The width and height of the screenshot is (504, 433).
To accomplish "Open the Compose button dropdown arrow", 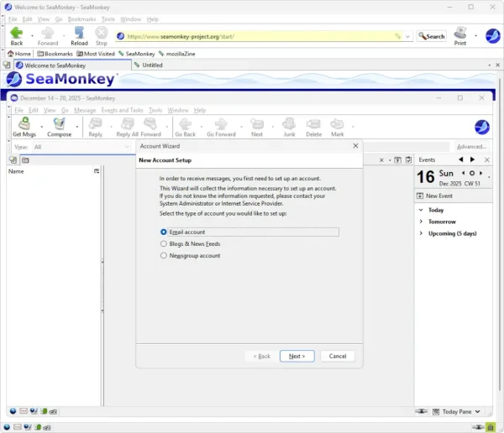I will click(77, 127).
